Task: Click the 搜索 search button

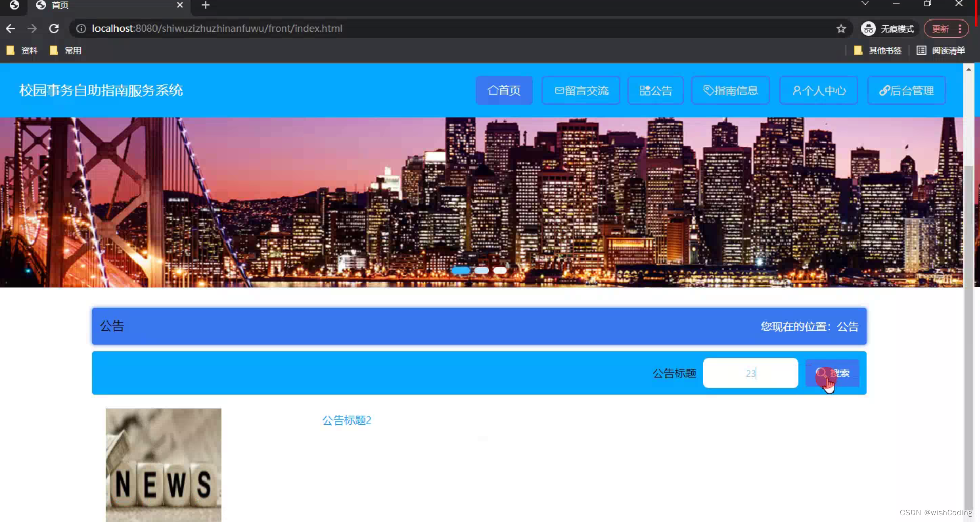Action: [832, 373]
